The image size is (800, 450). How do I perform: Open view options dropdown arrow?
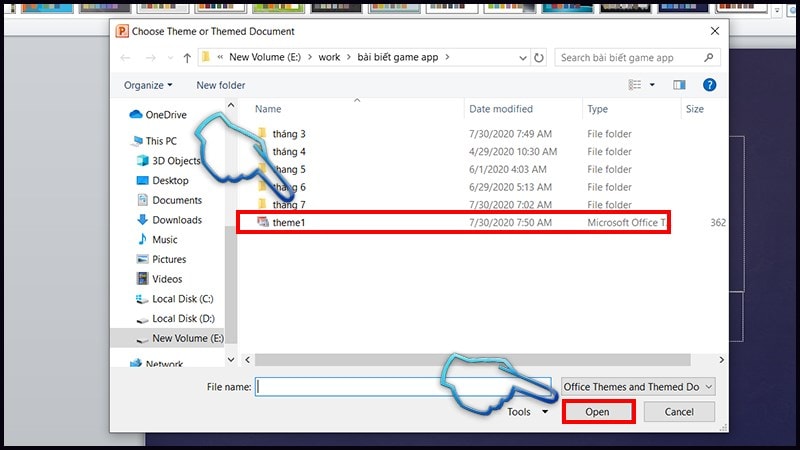tap(652, 85)
